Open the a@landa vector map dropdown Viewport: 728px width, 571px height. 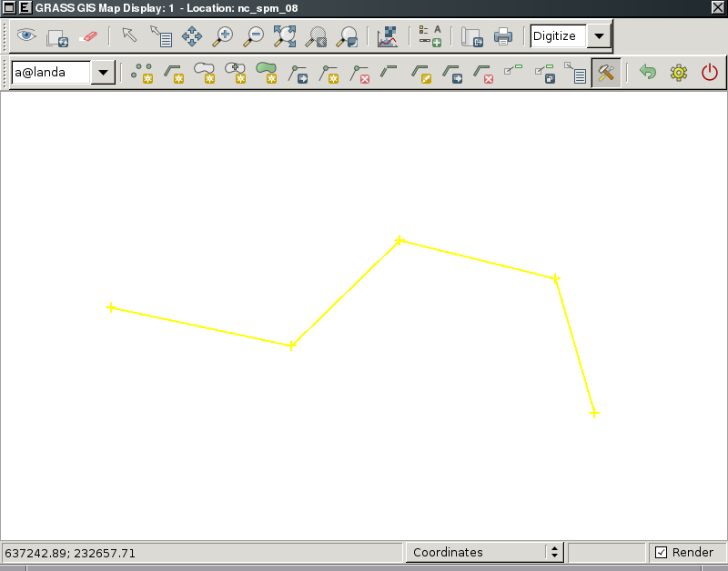point(103,73)
